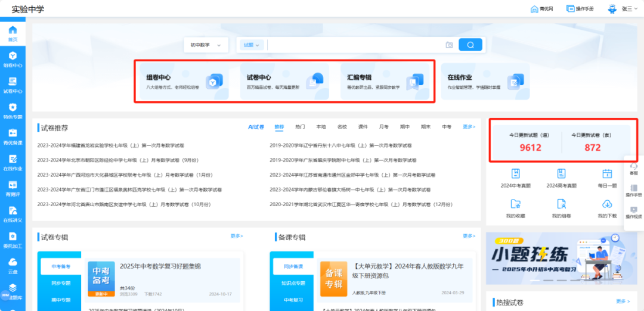The image size is (644, 311).
Task: Open 组卷中心 from the left sidebar
Action: pos(13,60)
